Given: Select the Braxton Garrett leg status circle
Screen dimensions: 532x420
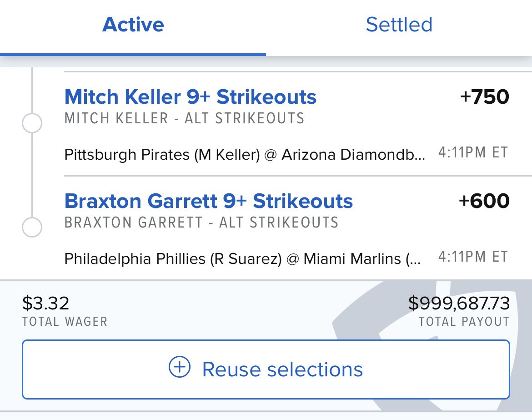Looking at the screenshot, I should [32, 227].
